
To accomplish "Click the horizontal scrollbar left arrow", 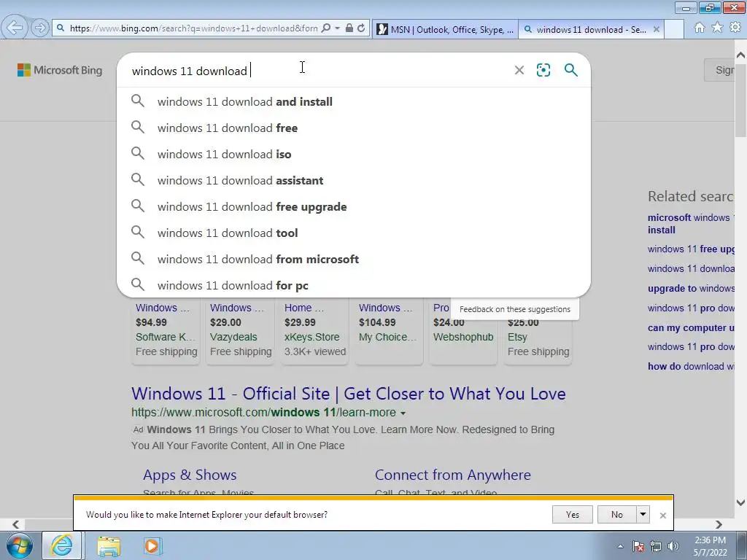I will [x=15, y=524].
